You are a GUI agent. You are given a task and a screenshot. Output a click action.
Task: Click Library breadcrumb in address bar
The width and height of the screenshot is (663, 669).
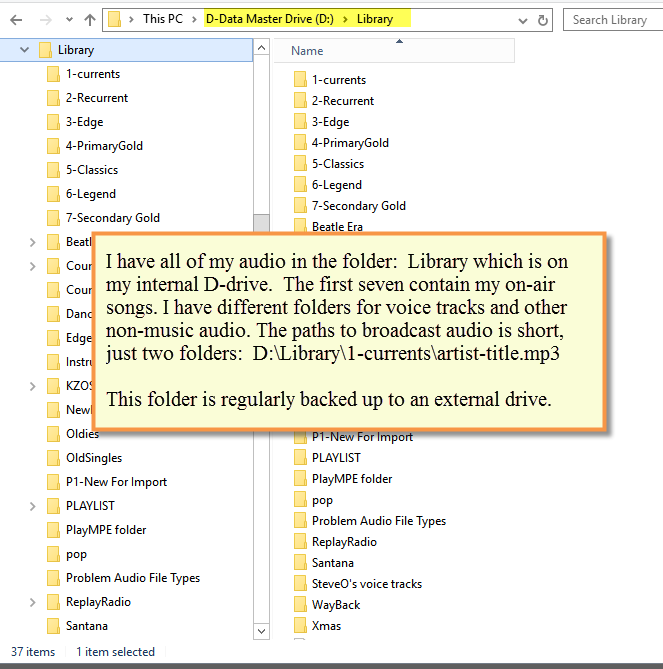coord(375,19)
